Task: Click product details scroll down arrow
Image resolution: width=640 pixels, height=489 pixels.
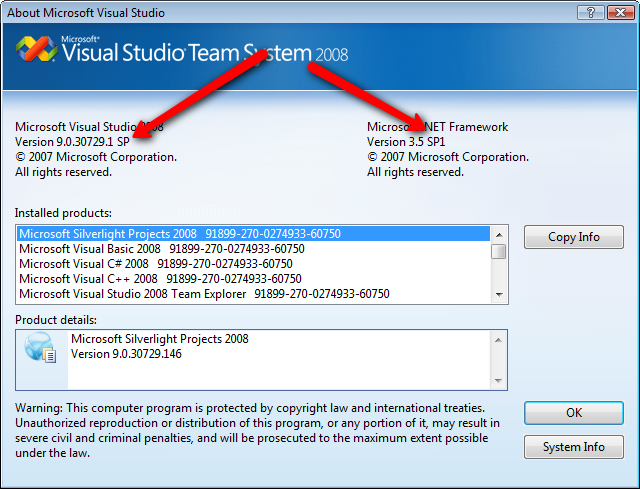Action: tap(498, 380)
